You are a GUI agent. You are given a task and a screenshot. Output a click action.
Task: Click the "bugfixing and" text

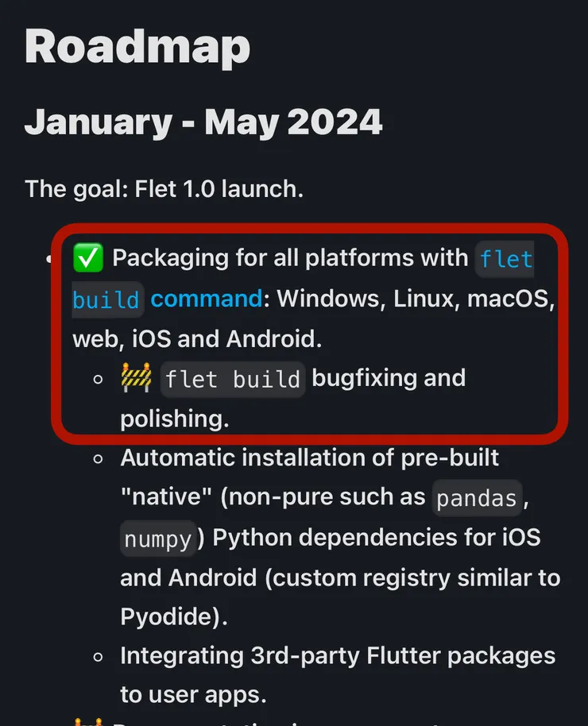click(389, 378)
